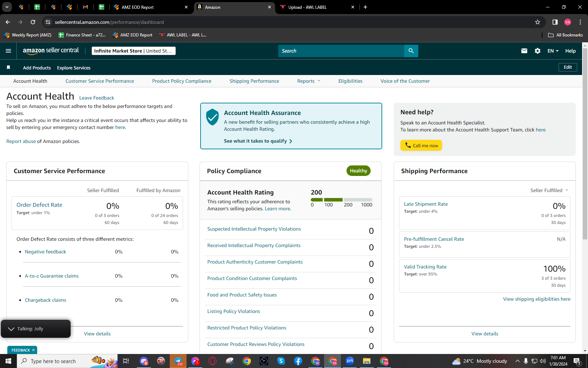Click the amazon seller central logo

tap(51, 51)
